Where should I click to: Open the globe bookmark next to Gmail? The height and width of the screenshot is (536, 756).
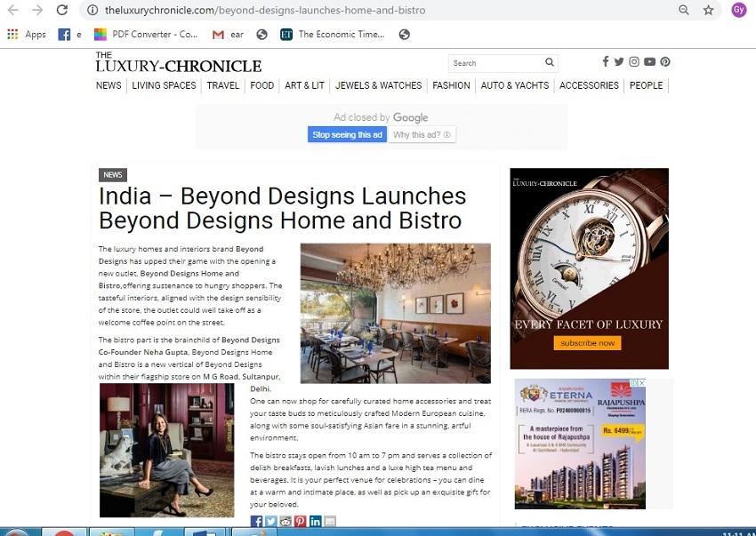(x=261, y=35)
